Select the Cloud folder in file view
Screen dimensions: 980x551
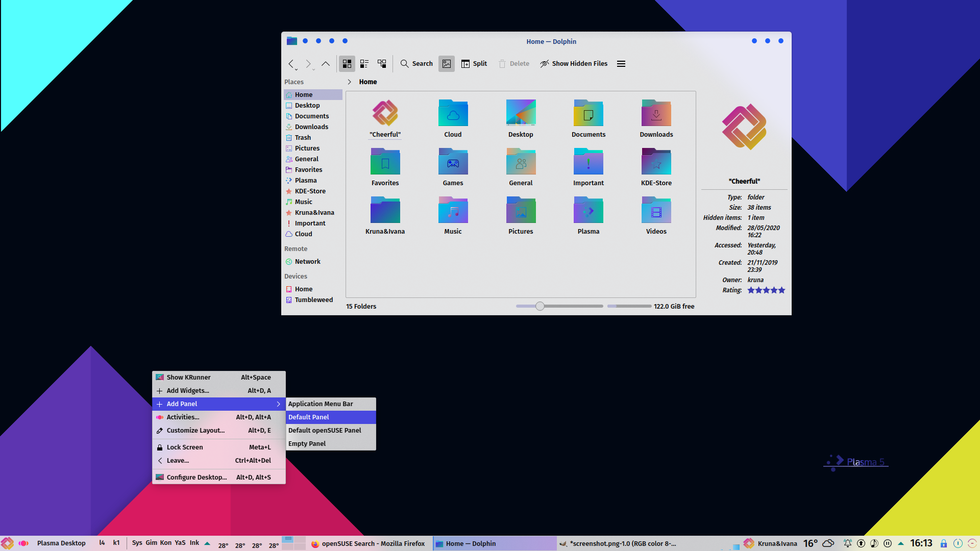pyautogui.click(x=453, y=118)
